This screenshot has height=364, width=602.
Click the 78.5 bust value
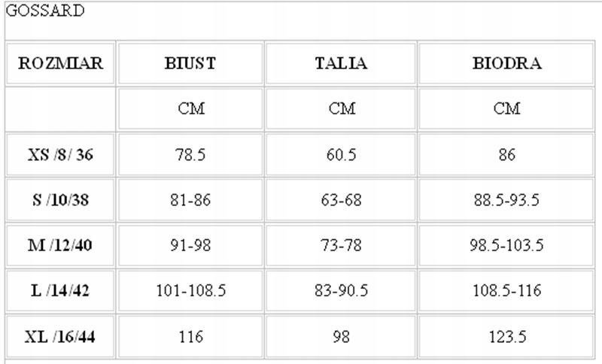pos(190,155)
